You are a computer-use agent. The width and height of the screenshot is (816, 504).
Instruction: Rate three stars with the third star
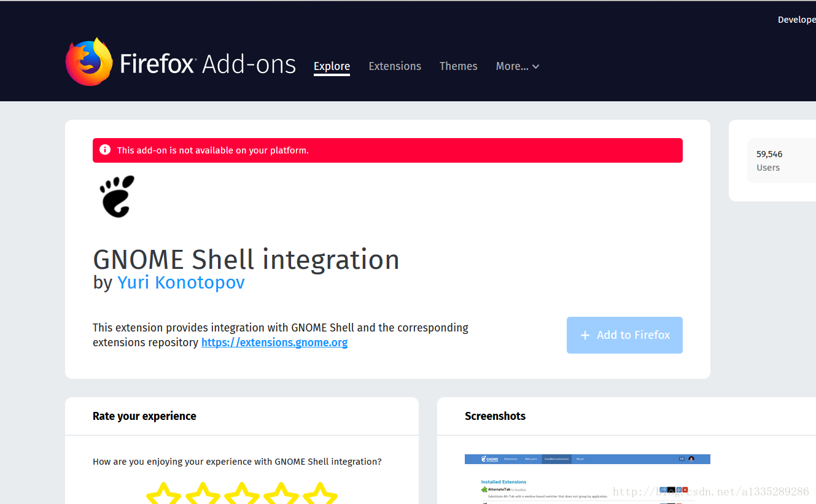[x=242, y=494]
